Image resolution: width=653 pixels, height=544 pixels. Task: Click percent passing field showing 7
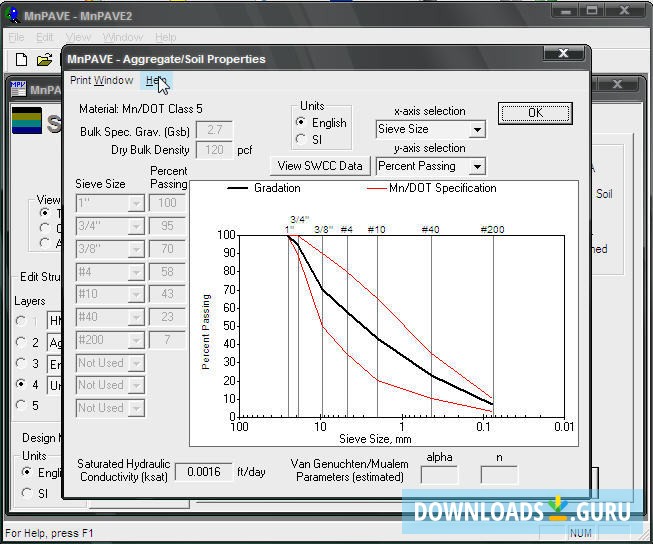point(167,339)
